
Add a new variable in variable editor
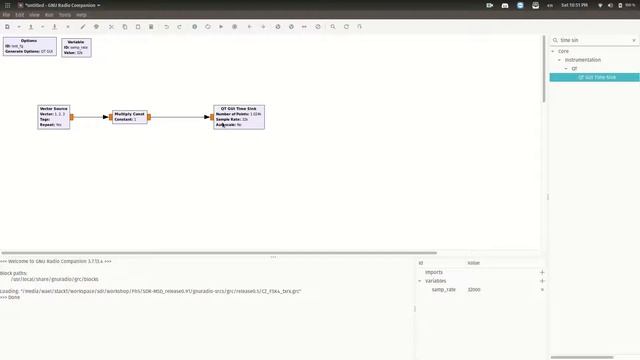(542, 281)
